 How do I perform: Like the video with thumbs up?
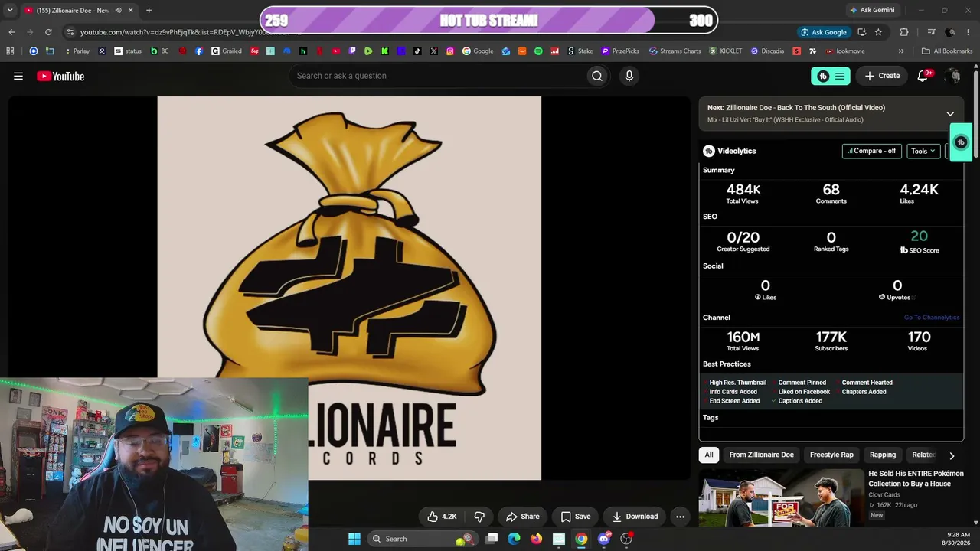click(442, 517)
